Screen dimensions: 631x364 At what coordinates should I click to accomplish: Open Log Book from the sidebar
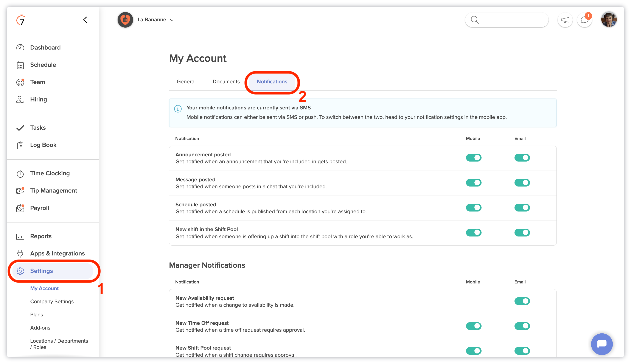[43, 145]
